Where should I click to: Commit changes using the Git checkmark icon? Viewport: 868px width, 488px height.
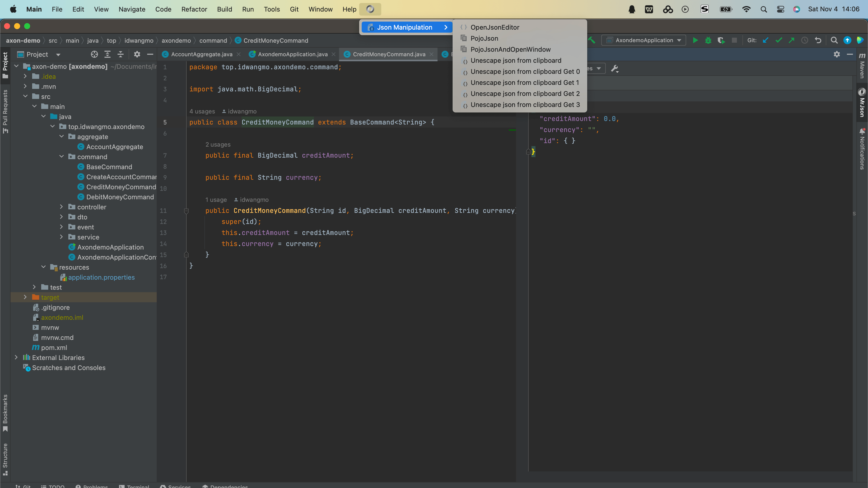[x=778, y=40]
